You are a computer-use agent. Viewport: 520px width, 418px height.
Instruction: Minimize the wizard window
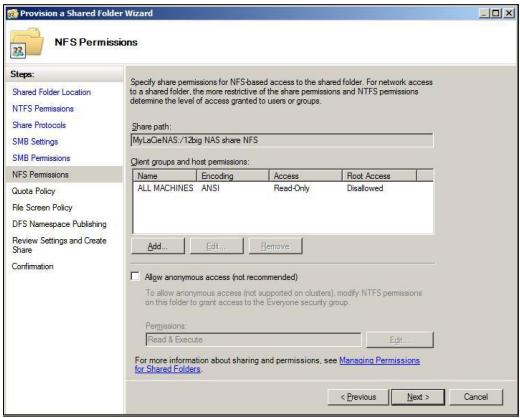pyautogui.click(x=484, y=13)
